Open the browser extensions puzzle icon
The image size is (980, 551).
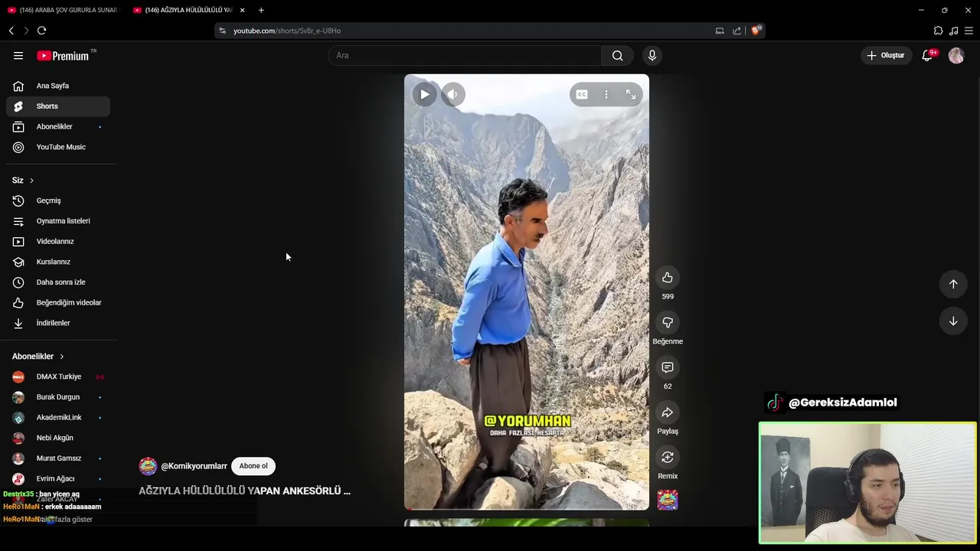pos(938,31)
